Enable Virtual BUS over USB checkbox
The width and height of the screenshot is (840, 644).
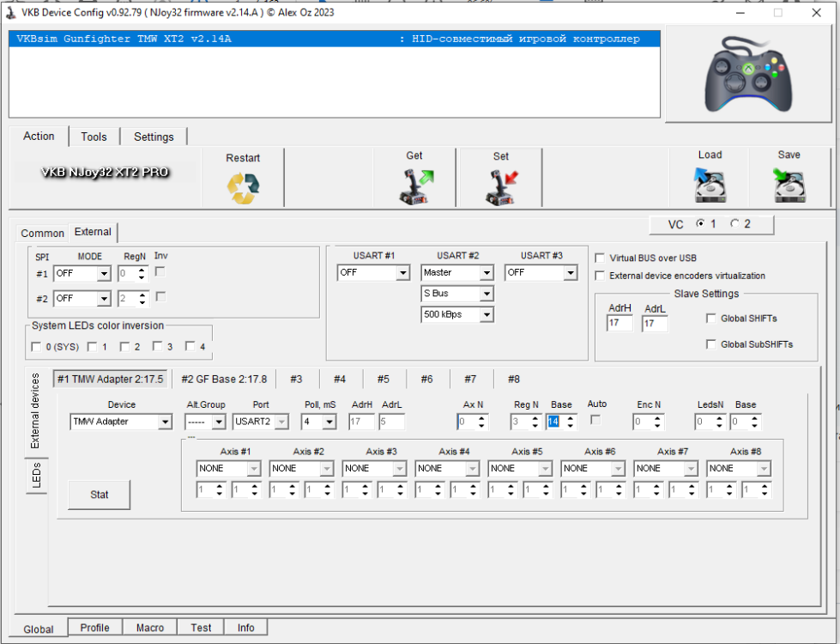(600, 258)
